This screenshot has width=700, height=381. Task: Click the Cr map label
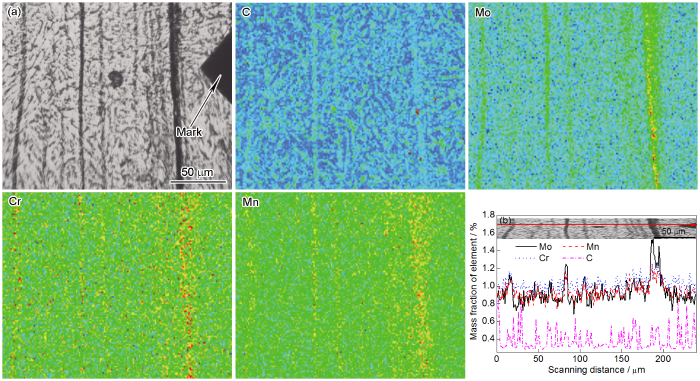[15, 201]
